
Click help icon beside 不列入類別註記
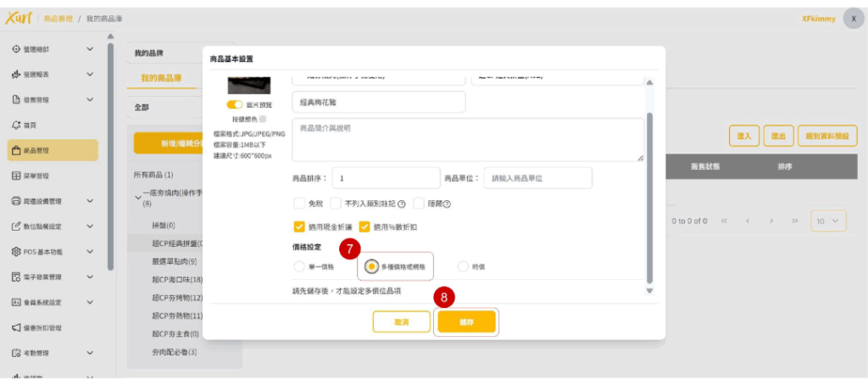coord(402,204)
